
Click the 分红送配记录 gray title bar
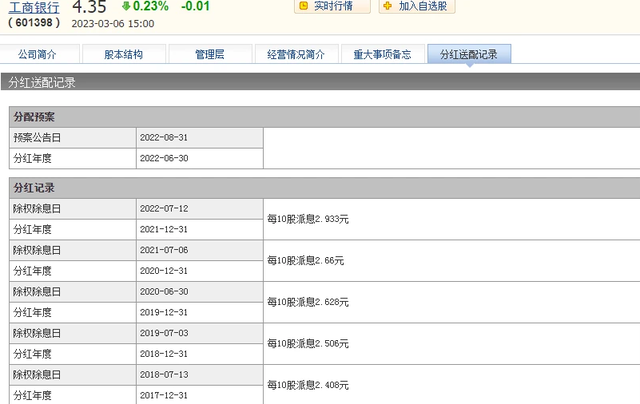(x=320, y=82)
